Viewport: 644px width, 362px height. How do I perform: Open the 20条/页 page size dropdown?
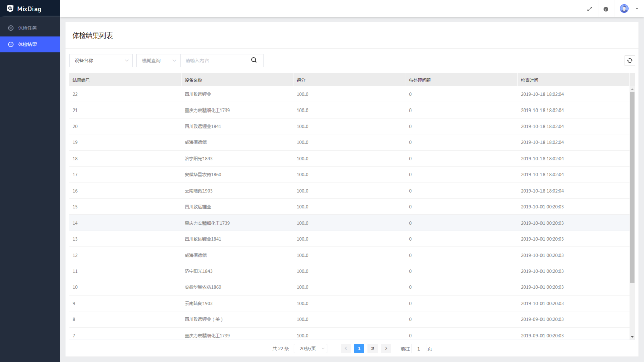(x=311, y=349)
